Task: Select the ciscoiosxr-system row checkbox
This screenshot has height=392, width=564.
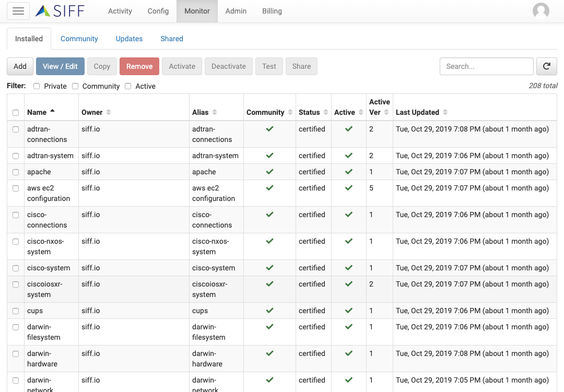Action: pos(16,284)
